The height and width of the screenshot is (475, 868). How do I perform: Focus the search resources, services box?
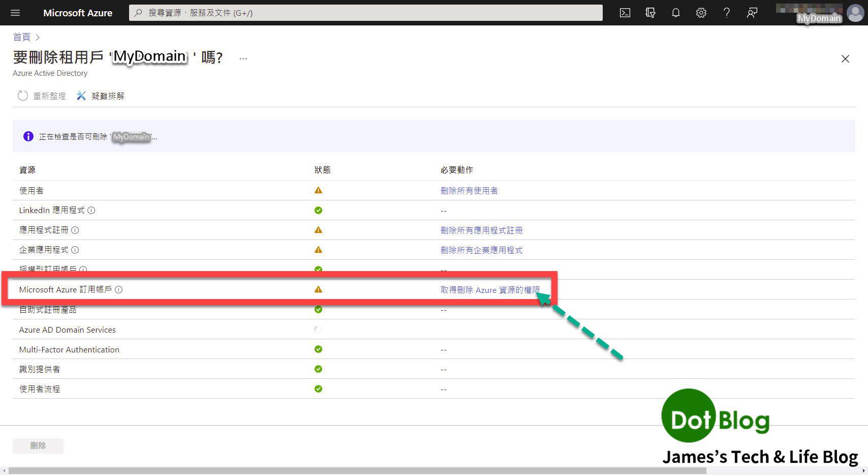[366, 13]
